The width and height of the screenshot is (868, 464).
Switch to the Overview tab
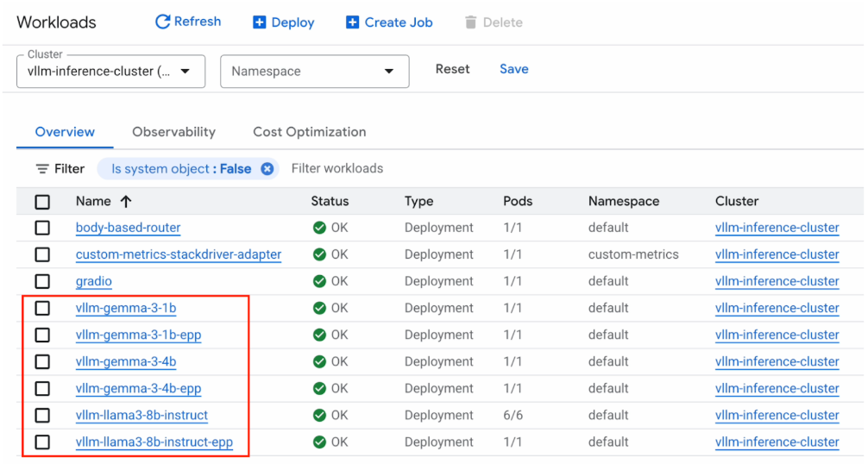(x=65, y=132)
